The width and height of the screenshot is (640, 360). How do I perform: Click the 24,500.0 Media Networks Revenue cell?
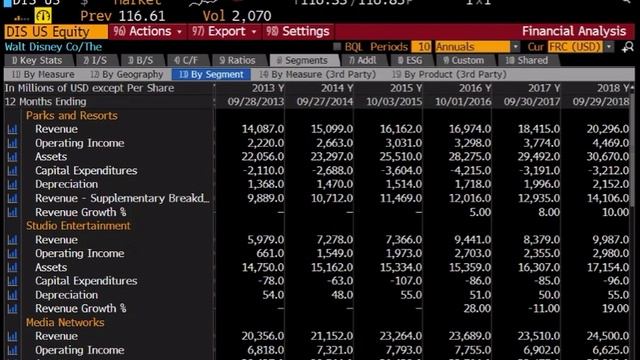(x=608, y=336)
